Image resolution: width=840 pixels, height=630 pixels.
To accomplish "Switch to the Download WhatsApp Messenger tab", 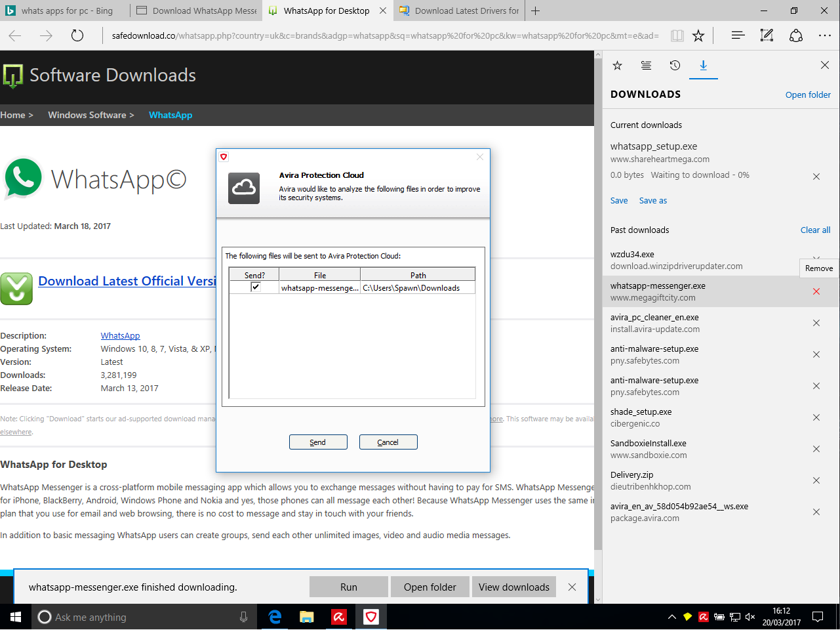I will tap(196, 10).
